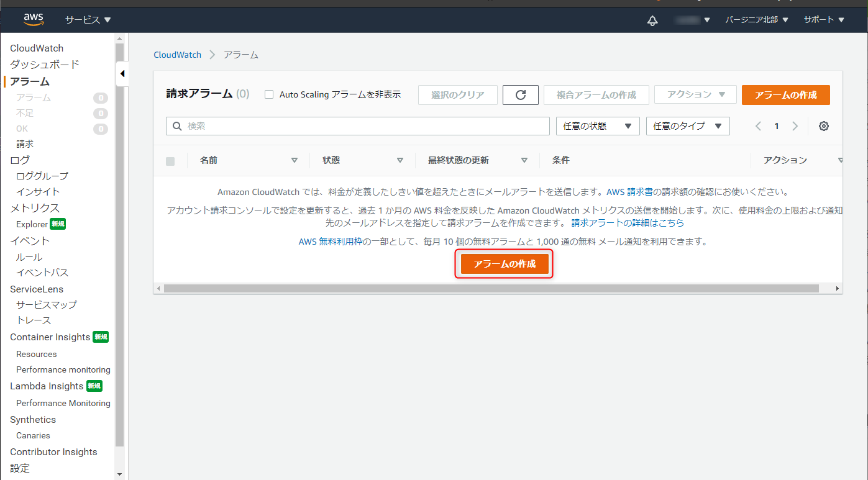This screenshot has height=480, width=868.
Task: Click the alarm 検索 search field
Action: tap(358, 126)
